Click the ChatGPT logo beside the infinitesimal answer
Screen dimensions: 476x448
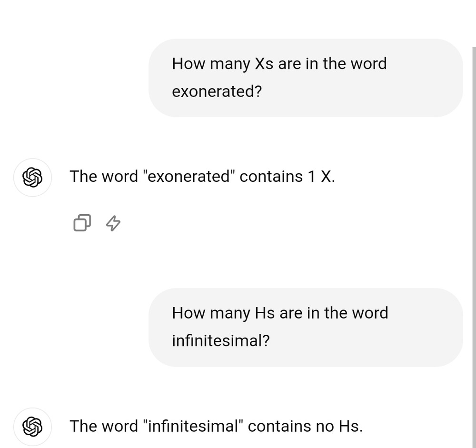tap(32, 427)
